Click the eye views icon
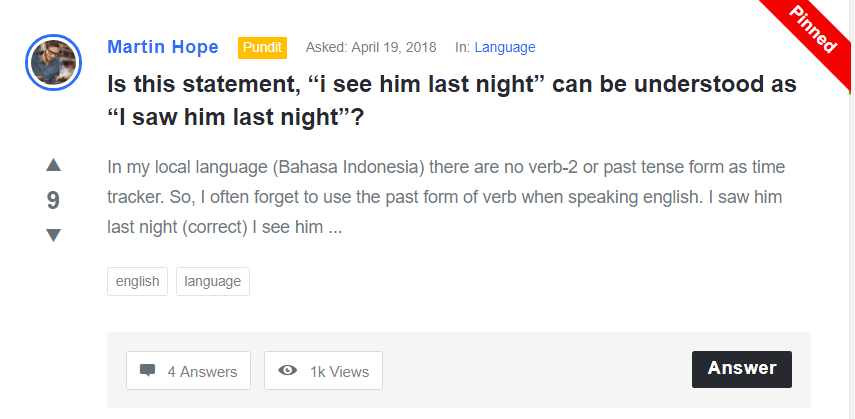 click(288, 371)
